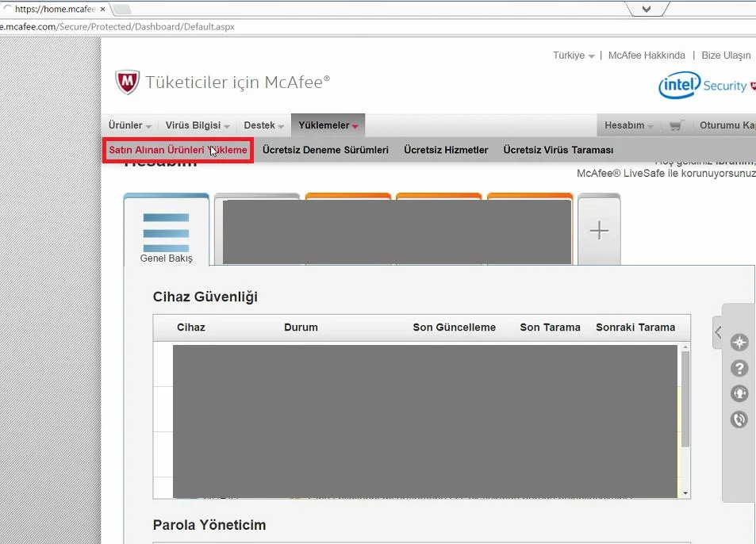Click the Cihaz column header
Image resolution: width=756 pixels, height=544 pixels.
pyautogui.click(x=191, y=328)
